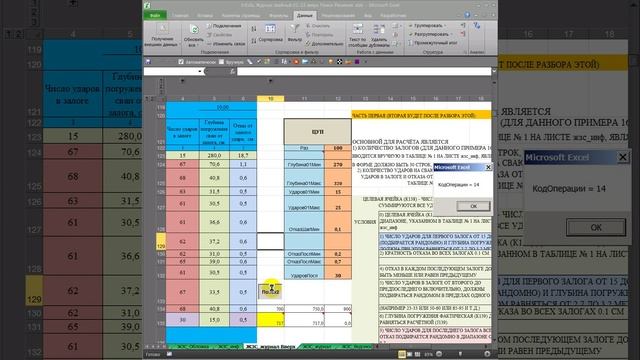Switch to the Главная ribbon tab
The image size is (640, 360).
pos(180,16)
